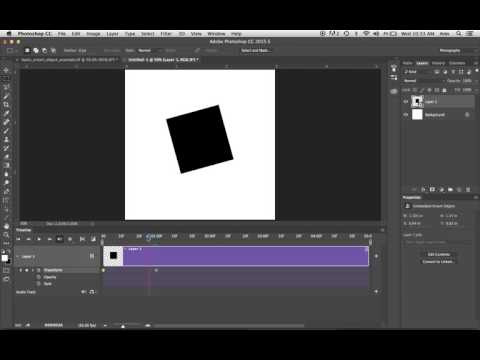Screen dimensions: 480x360
Task: Click the New adjustment layer icon
Action: click(x=442, y=189)
